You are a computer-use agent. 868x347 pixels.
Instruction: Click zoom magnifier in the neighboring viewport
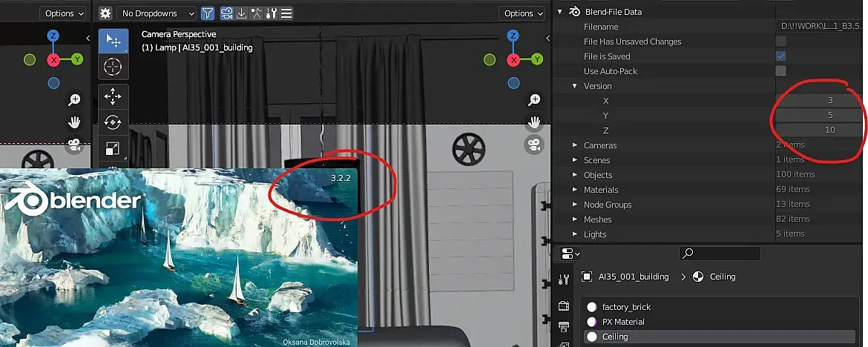coord(74,99)
